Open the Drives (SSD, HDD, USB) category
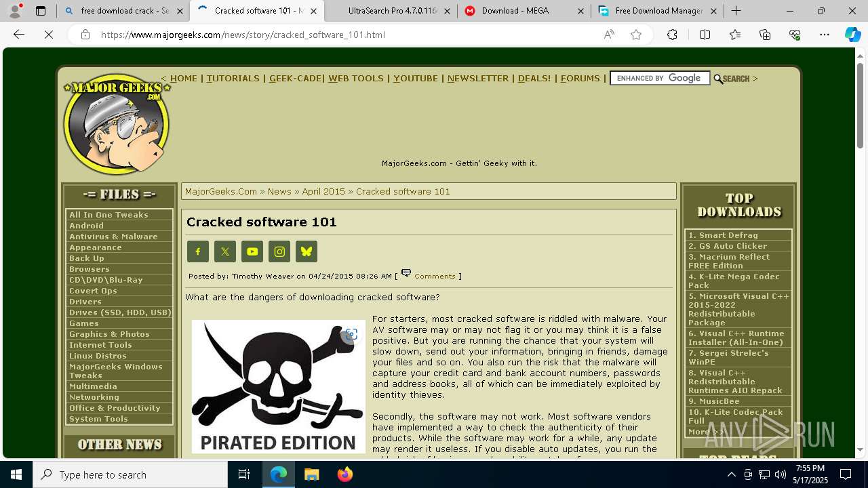The height and width of the screenshot is (488, 868). [x=119, y=312]
